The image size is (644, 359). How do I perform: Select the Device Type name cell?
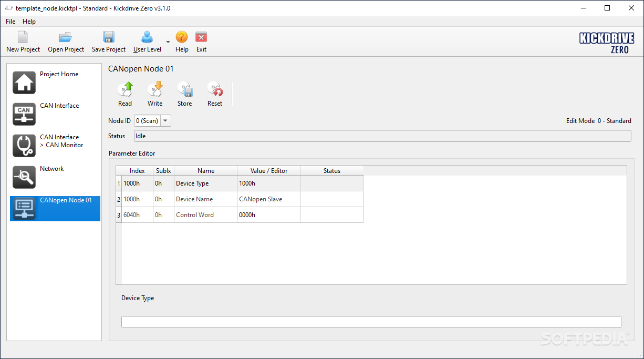click(x=206, y=183)
